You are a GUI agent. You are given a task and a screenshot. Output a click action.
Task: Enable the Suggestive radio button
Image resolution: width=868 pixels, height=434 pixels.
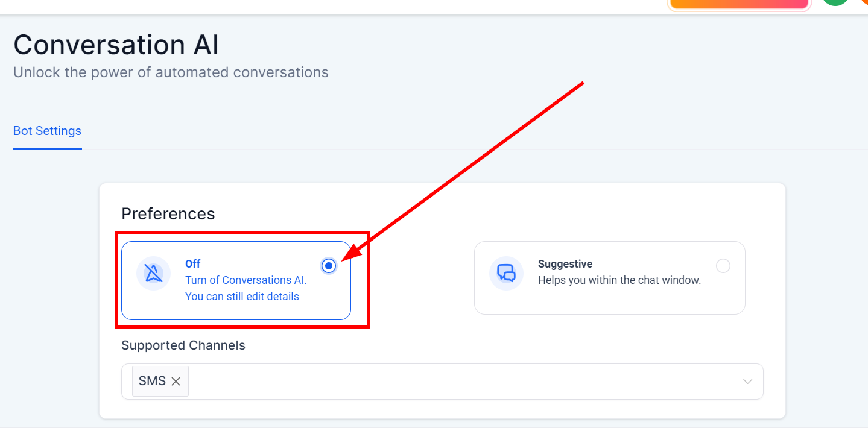(723, 266)
